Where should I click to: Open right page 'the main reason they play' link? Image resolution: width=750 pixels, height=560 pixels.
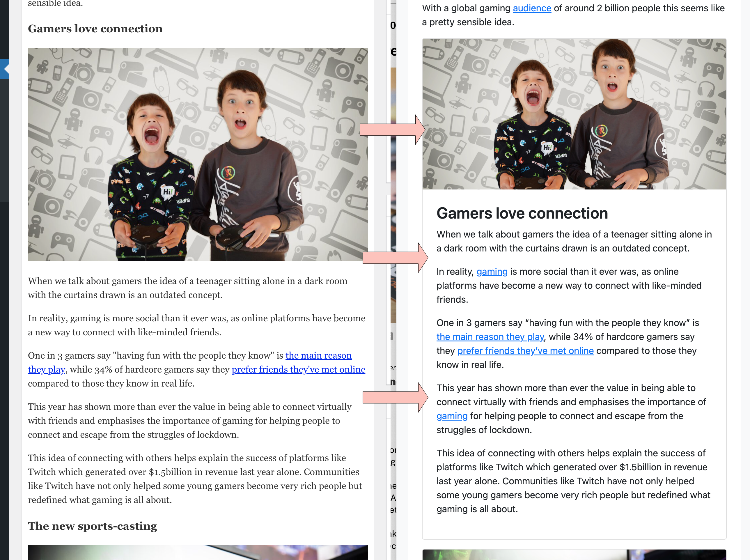point(490,336)
